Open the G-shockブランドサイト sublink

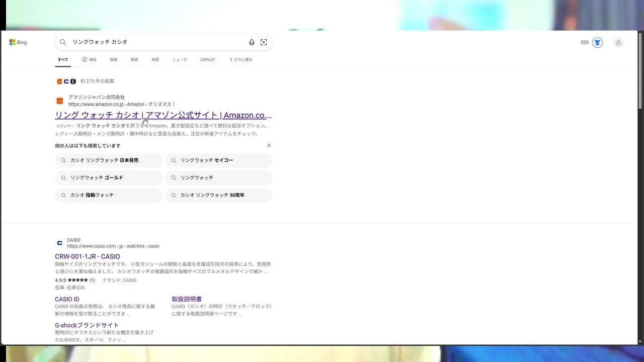87,325
